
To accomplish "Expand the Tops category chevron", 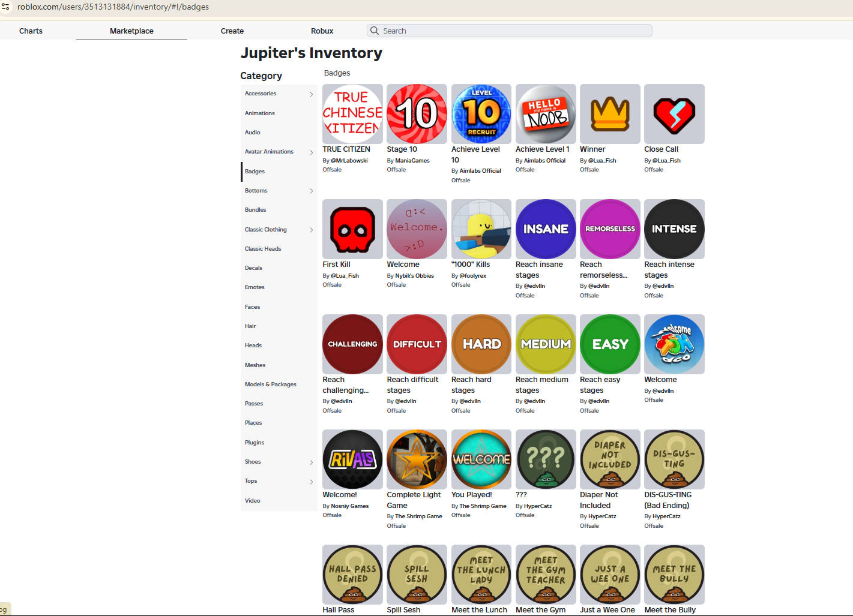I will point(311,482).
